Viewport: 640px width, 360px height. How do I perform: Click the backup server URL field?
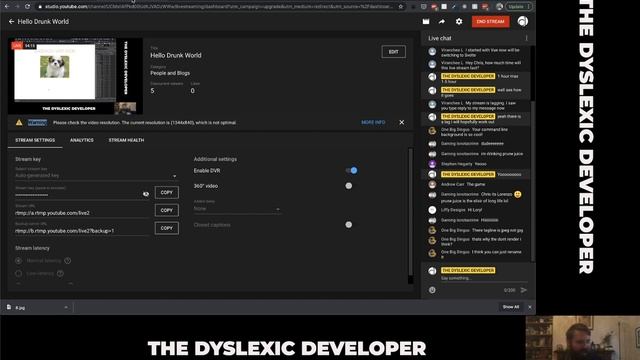click(x=82, y=231)
